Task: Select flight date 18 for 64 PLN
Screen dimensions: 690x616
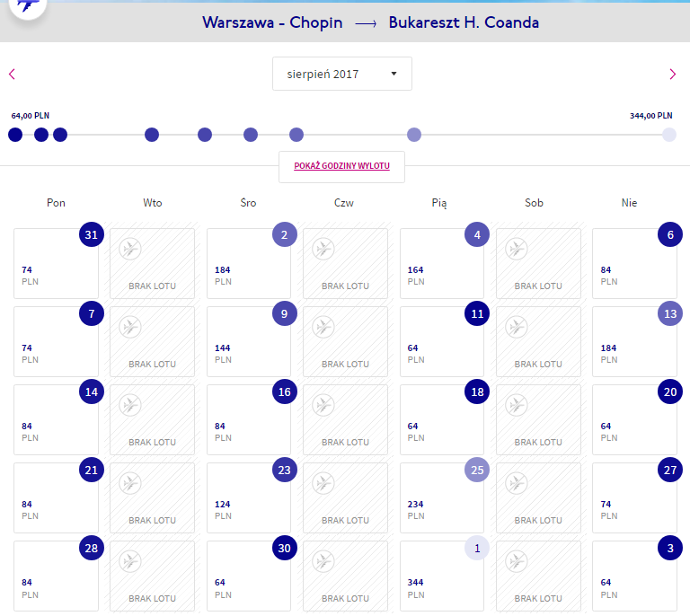Action: 442,419
